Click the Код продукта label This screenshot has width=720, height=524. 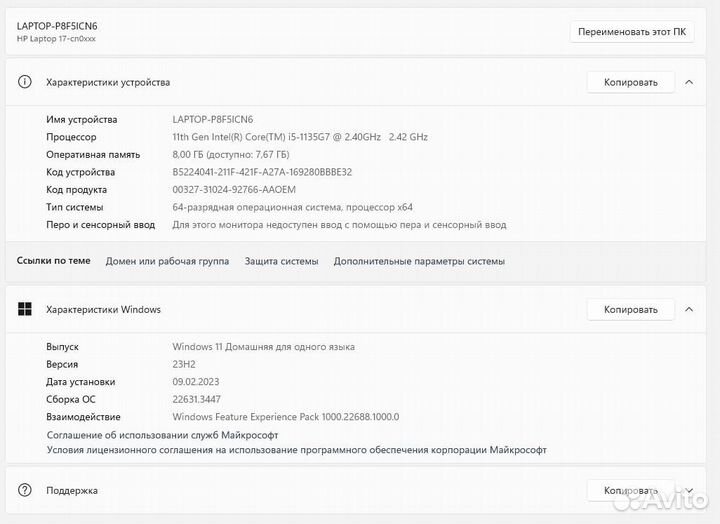pos(76,190)
